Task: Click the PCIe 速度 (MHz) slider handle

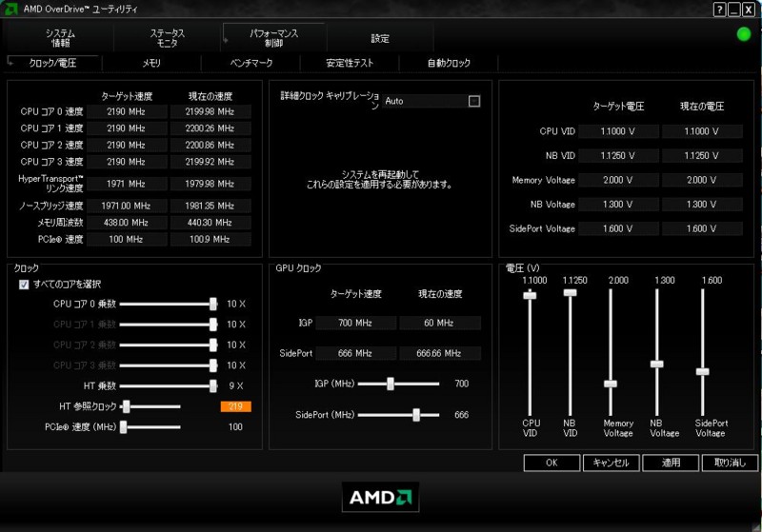Action: click(124, 426)
